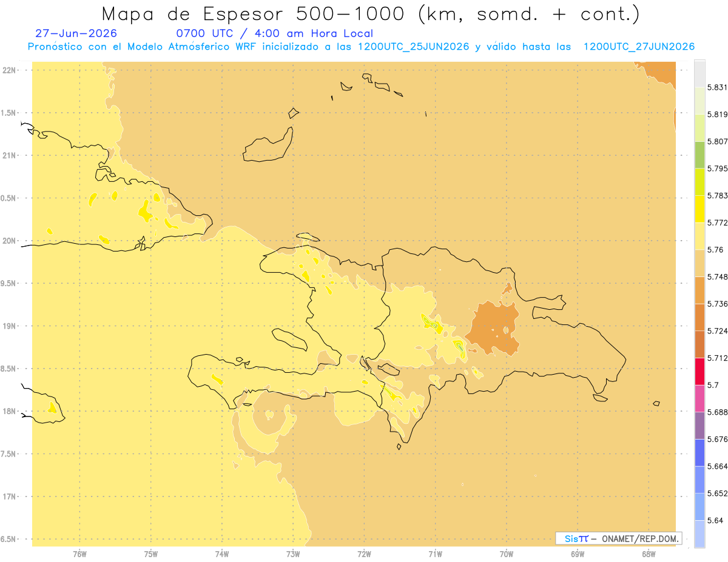Click the "19N" latitude label

click(x=10, y=326)
